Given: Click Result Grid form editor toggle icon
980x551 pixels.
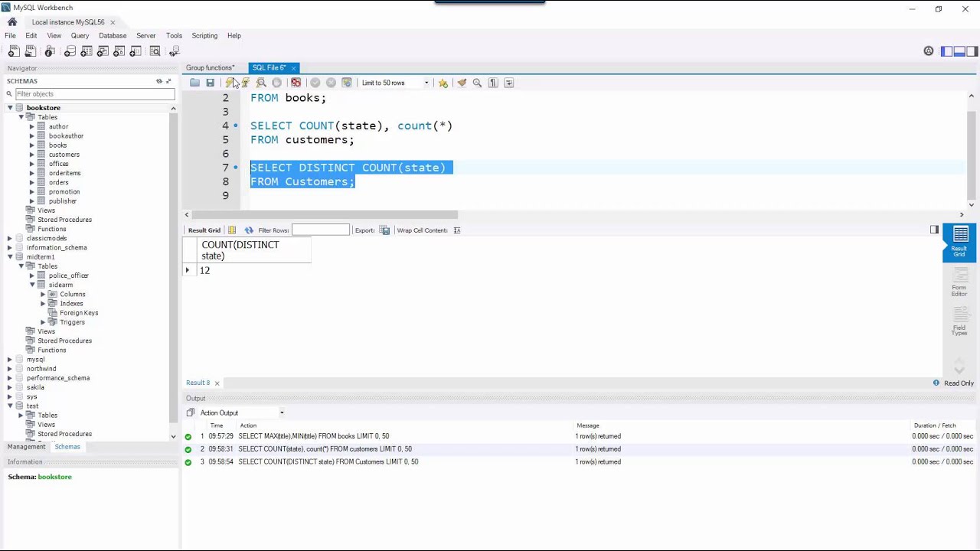Looking at the screenshot, I should [232, 230].
